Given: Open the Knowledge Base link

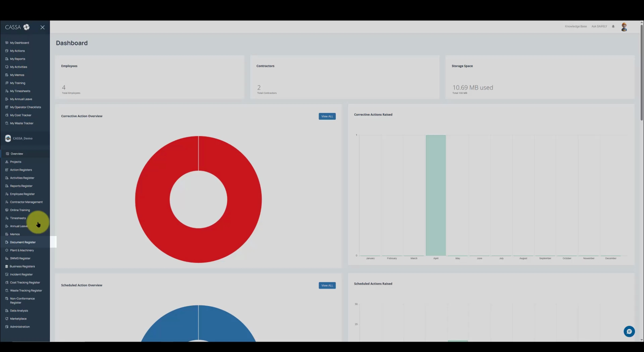Looking at the screenshot, I should (576, 26).
